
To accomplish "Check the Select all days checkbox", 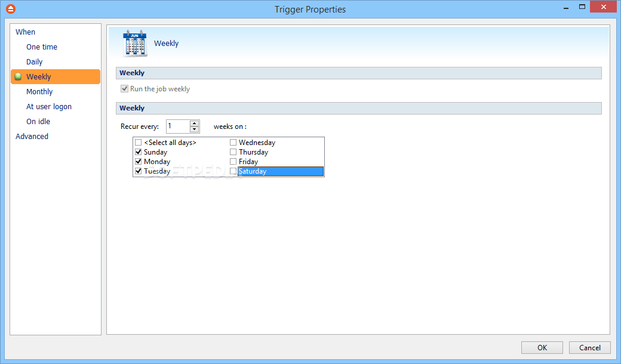I will point(138,143).
